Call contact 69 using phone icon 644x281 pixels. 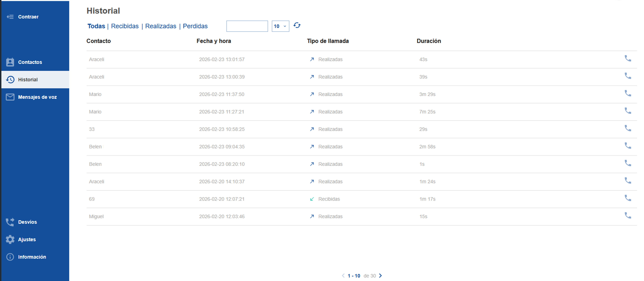[628, 198]
